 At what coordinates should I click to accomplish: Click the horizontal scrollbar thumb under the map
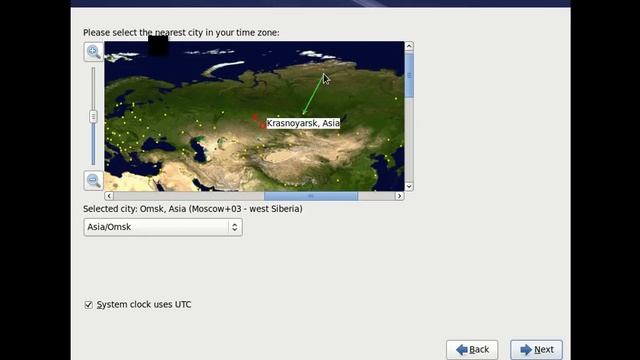click(311, 196)
